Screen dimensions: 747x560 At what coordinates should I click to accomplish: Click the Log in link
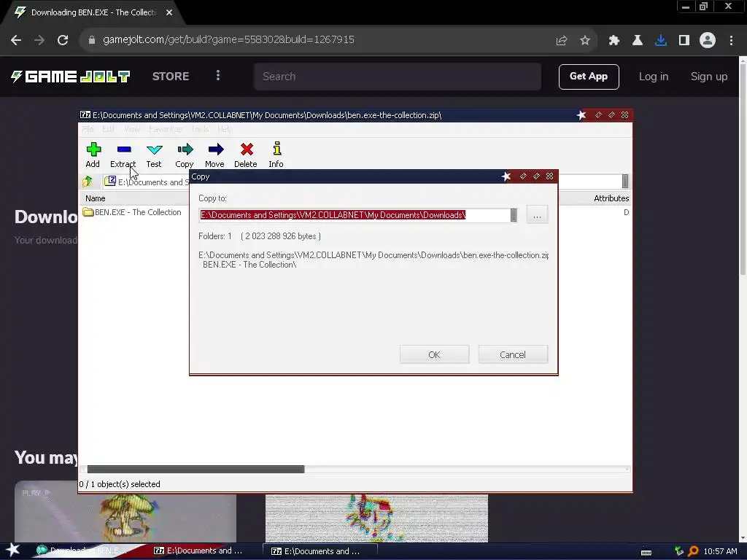pos(653,77)
